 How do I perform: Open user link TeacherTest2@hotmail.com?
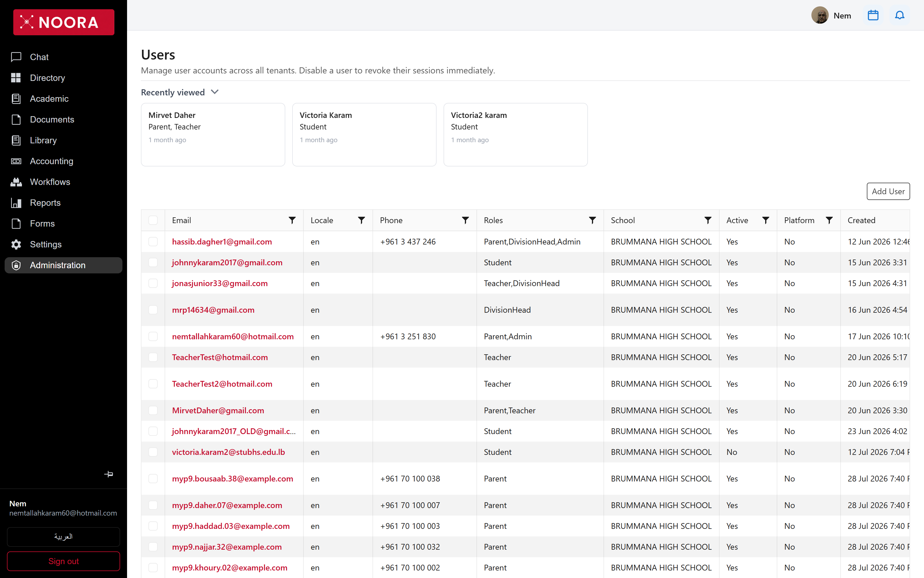(222, 384)
